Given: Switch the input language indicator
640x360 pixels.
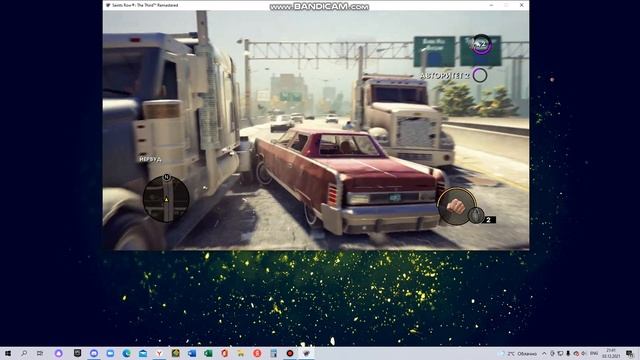Looking at the screenshot, I should [594, 353].
